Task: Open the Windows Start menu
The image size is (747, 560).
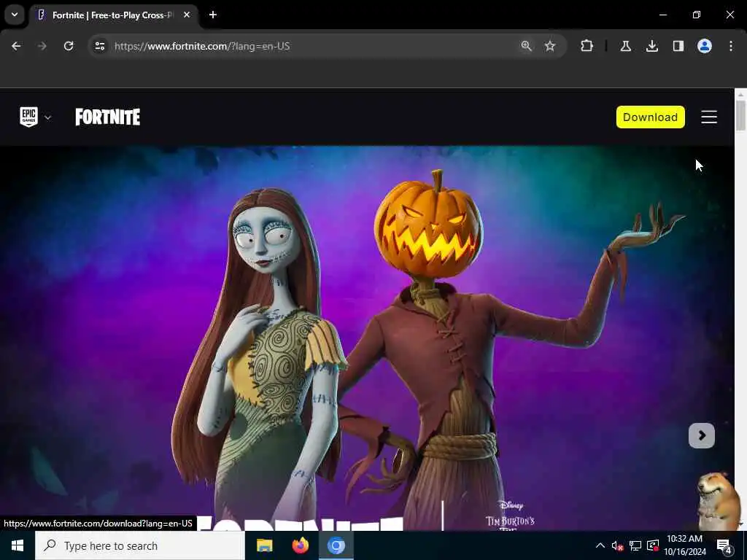Action: click(x=18, y=545)
